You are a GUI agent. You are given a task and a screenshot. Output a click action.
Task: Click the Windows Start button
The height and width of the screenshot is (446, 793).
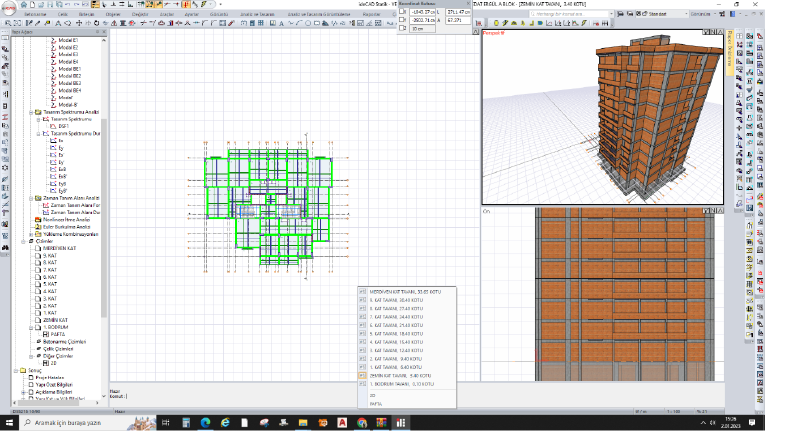9,423
